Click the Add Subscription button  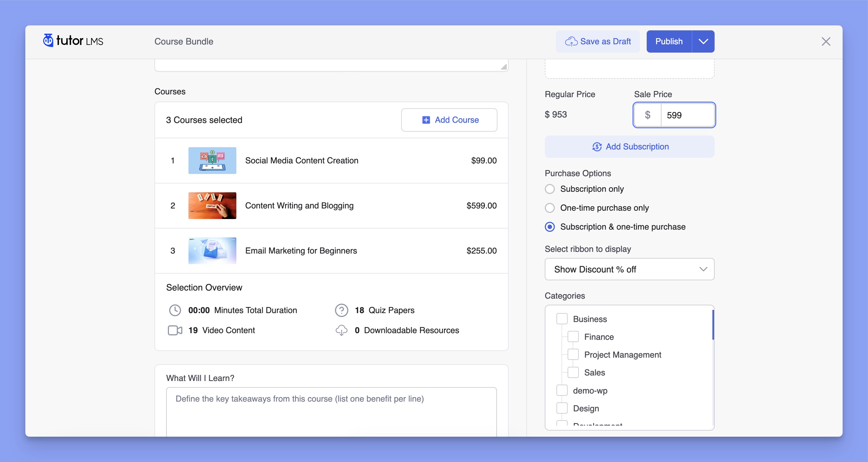[x=630, y=146]
